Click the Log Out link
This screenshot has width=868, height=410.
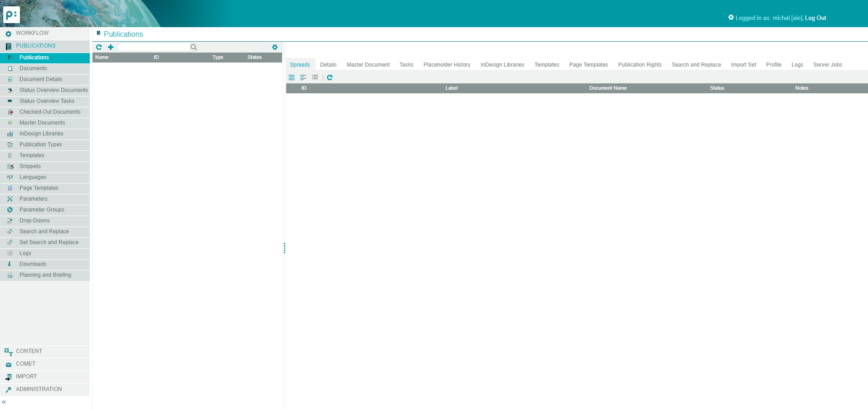815,18
